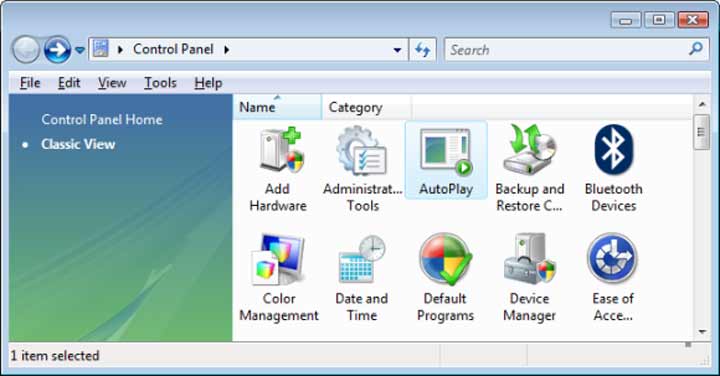Click the Refresh button beside address bar

422,50
